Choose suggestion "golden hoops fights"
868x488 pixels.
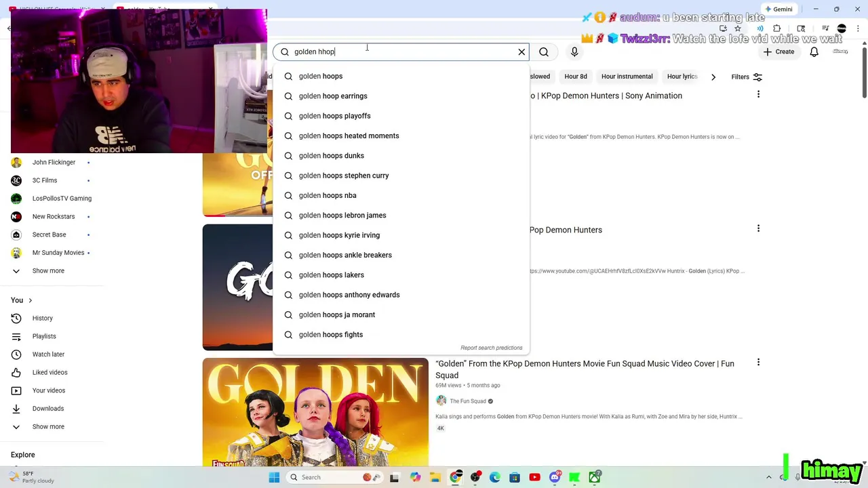click(x=401, y=335)
